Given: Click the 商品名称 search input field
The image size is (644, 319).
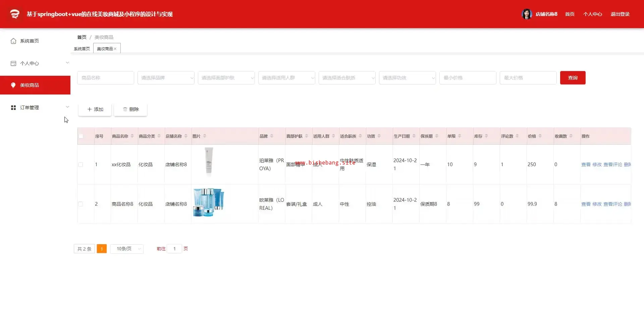Looking at the screenshot, I should click(x=105, y=78).
